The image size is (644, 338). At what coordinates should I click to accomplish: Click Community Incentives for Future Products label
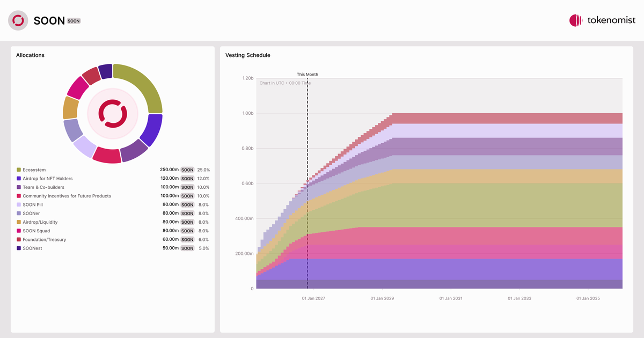(x=67, y=196)
